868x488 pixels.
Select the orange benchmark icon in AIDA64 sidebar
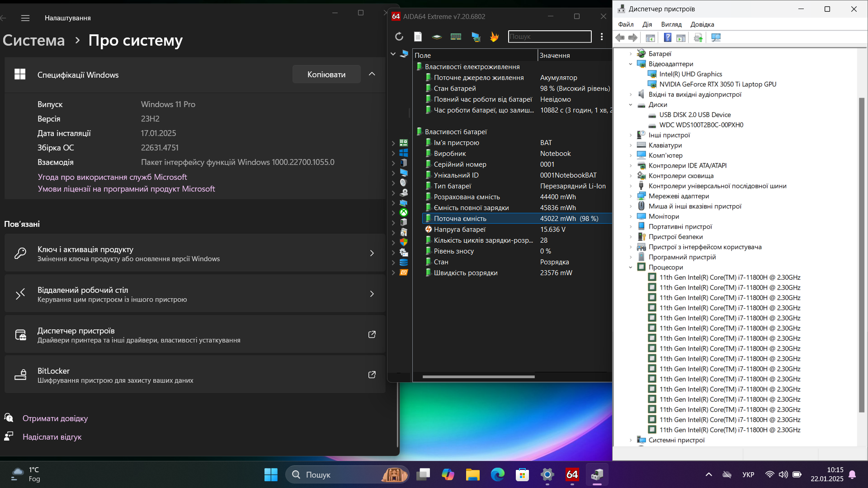[404, 272]
